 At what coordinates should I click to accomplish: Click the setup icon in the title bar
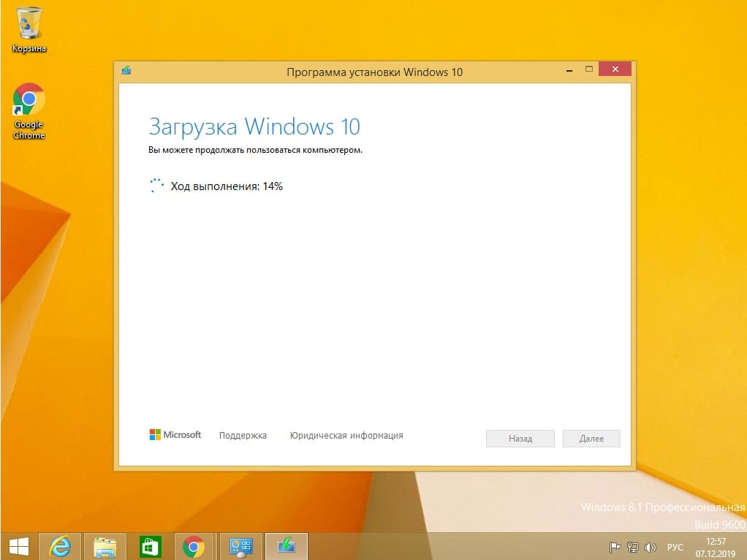click(126, 71)
